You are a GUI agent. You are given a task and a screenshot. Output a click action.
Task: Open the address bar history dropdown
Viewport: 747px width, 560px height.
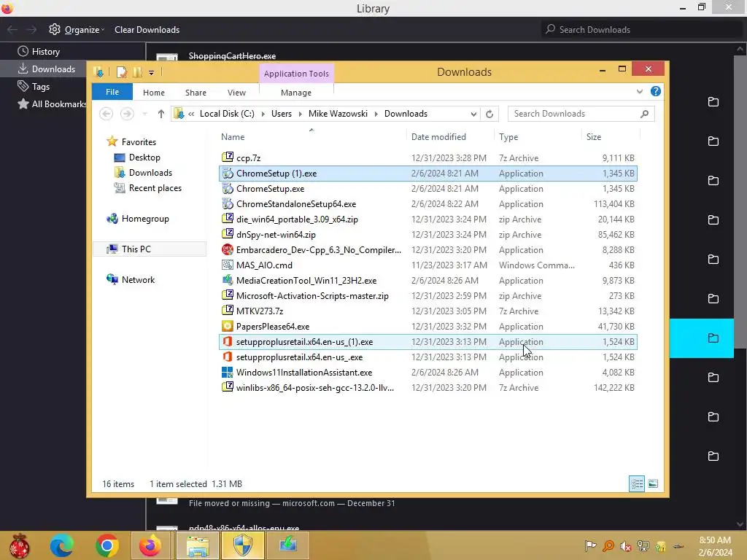tap(473, 114)
